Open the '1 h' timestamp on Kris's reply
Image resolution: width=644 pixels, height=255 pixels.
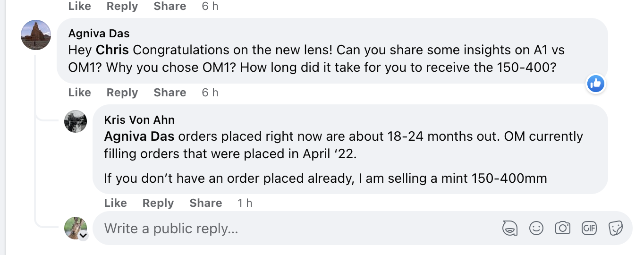(245, 203)
